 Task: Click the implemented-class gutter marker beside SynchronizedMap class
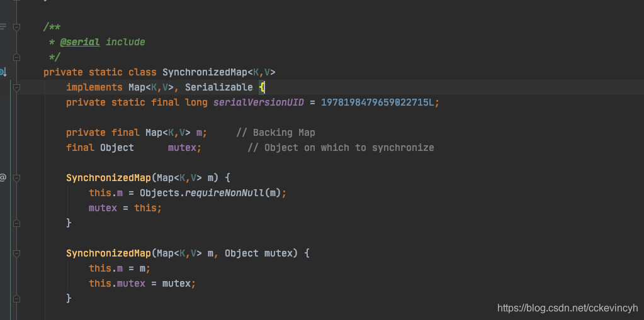pos(3,73)
